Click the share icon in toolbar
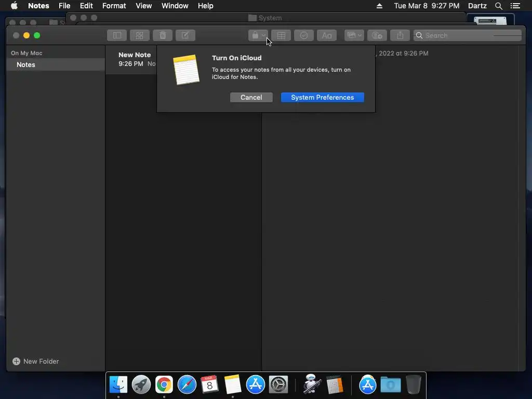 tap(400, 35)
